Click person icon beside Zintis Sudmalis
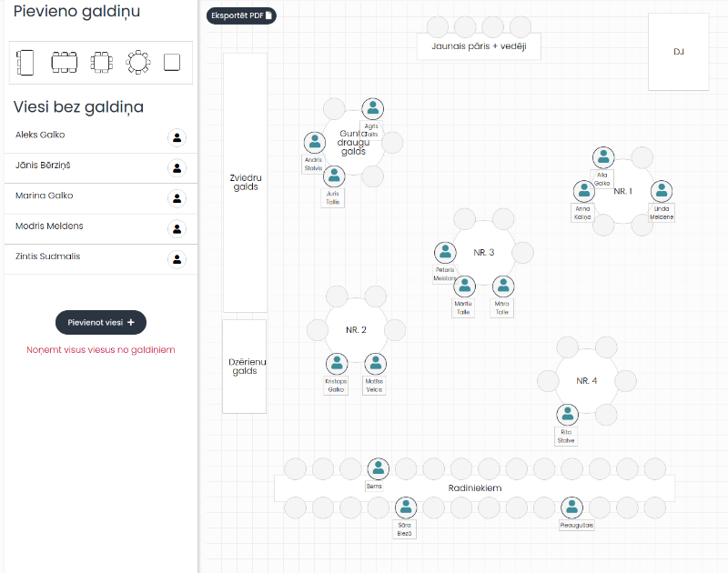Screen dimensions: 728x573 [177, 259]
